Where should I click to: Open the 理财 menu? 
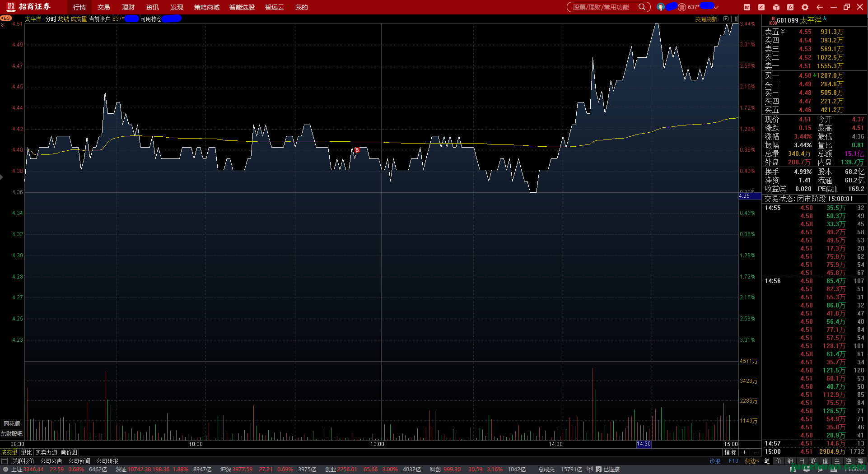pyautogui.click(x=128, y=7)
